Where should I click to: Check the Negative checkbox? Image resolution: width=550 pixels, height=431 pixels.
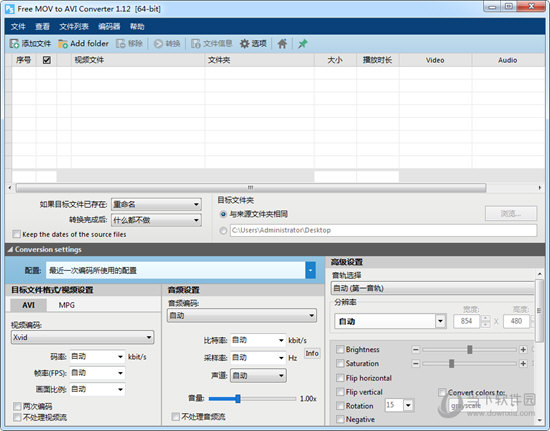[x=340, y=419]
